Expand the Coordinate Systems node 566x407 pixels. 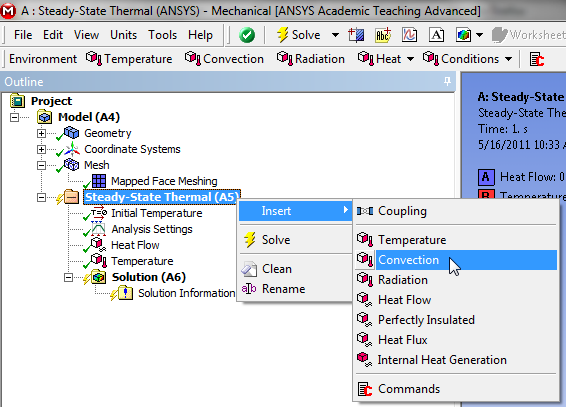[x=41, y=149]
